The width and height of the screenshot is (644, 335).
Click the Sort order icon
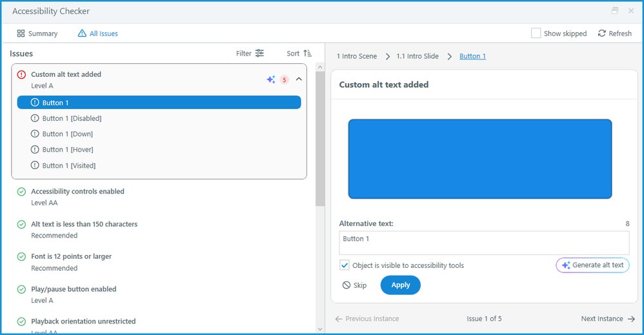click(308, 54)
